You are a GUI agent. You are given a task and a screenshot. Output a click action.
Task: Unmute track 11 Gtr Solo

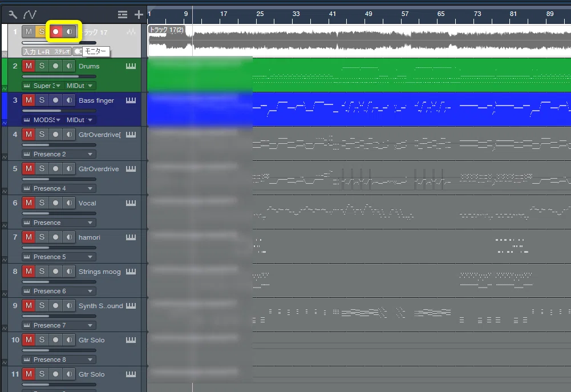(29, 374)
